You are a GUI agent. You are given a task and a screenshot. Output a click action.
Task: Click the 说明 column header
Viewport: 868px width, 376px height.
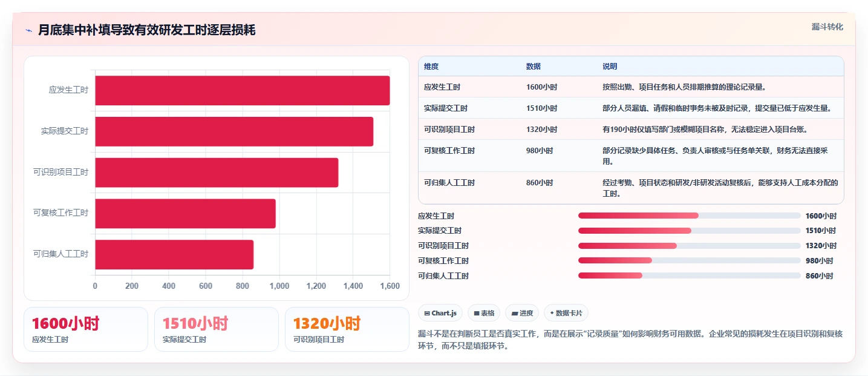[x=610, y=66]
